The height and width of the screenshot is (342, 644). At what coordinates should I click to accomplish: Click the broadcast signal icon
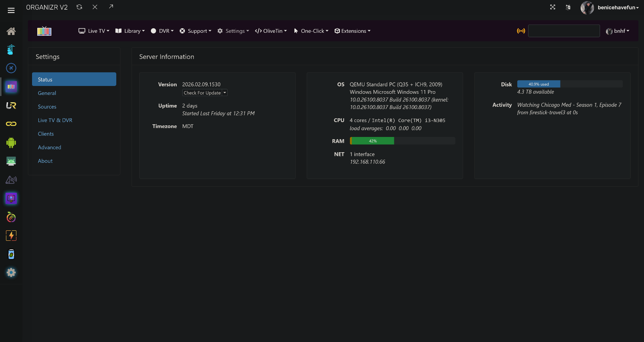521,31
